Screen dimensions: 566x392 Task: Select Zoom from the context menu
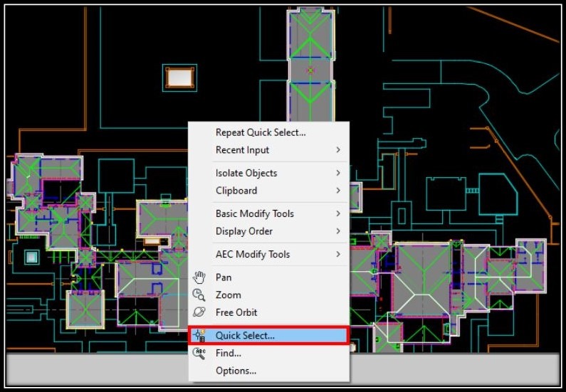268,295
